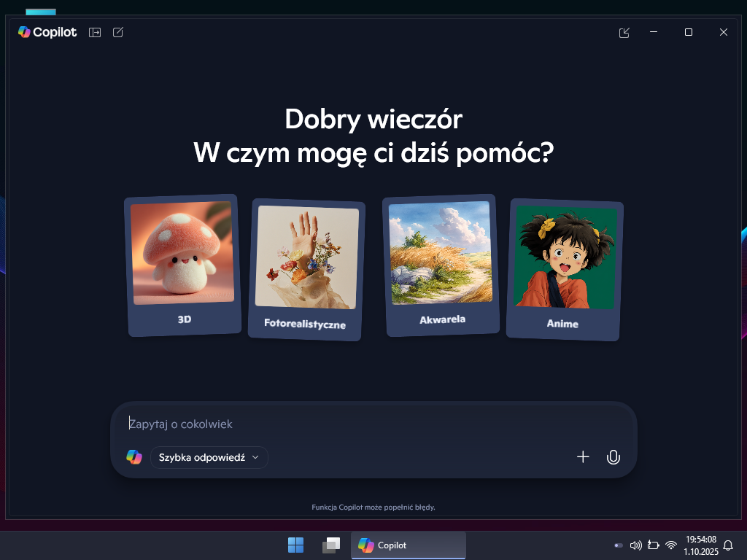Start a new chat with compose icon
Viewport: 747px width, 560px height.
(118, 32)
